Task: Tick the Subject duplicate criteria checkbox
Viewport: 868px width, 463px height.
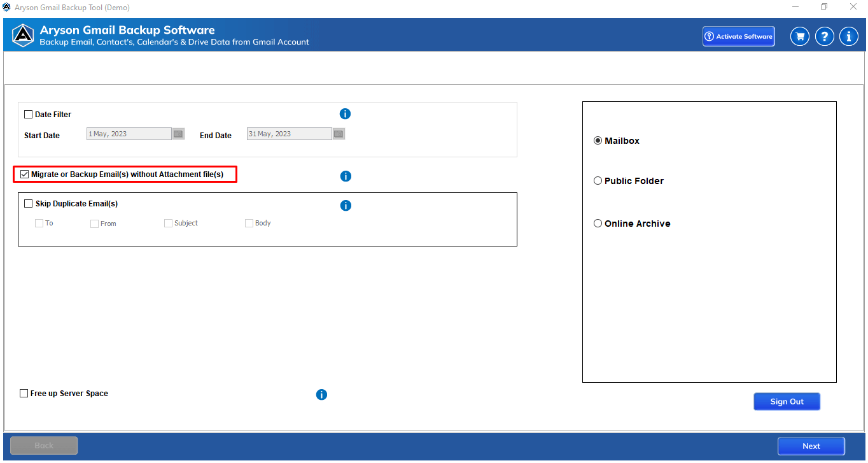Action: [168, 224]
